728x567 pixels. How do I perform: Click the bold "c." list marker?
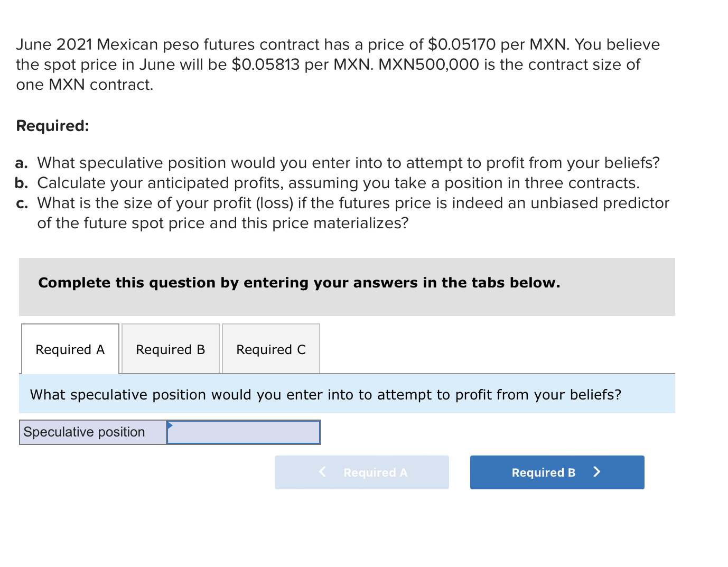coord(21,203)
